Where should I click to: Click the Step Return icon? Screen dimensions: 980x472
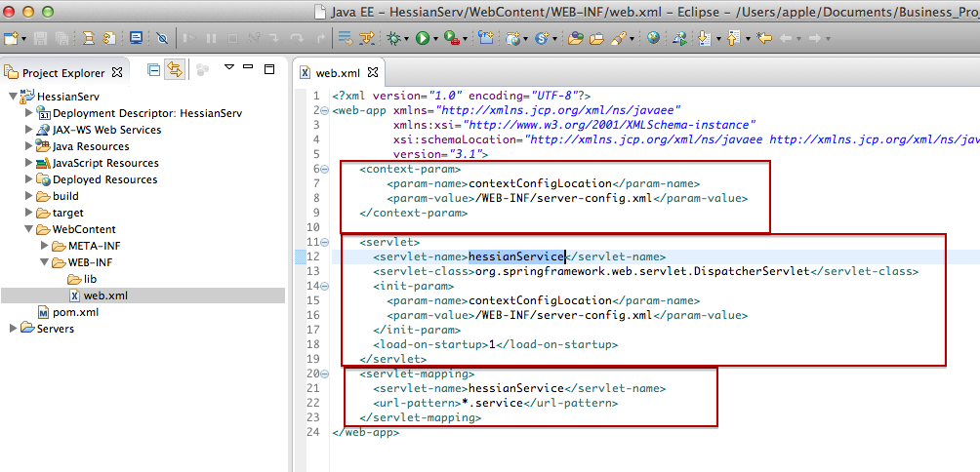tap(320, 38)
